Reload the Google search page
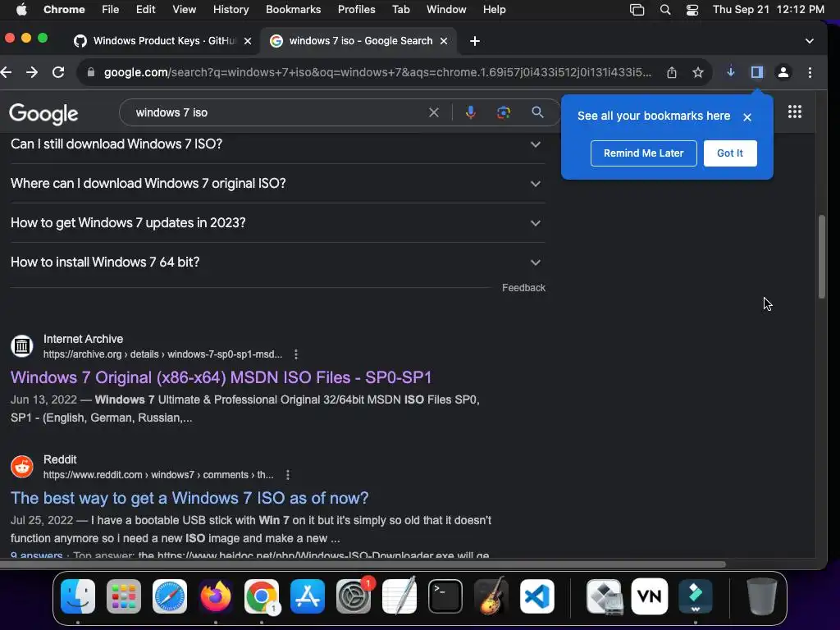 point(58,72)
